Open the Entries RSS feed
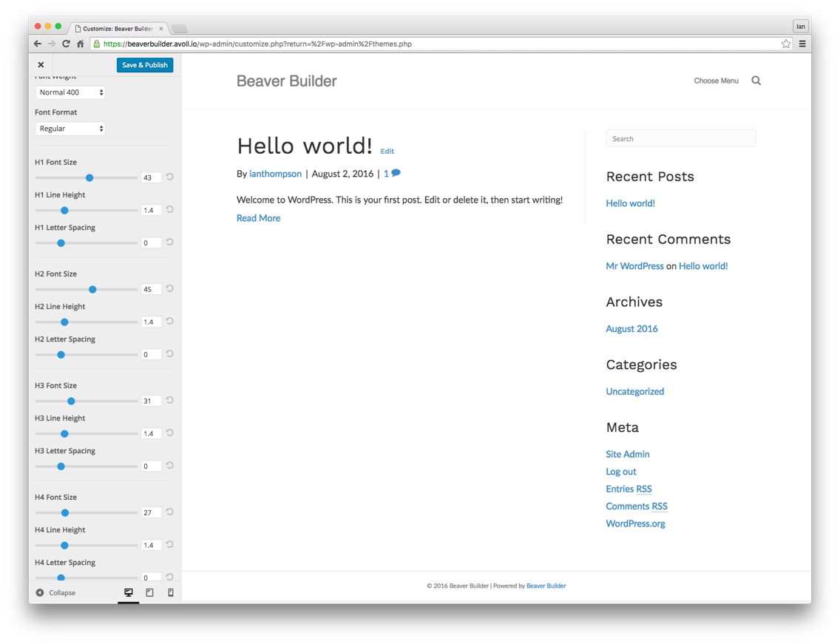Viewport: 840px width, 644px height. point(629,489)
